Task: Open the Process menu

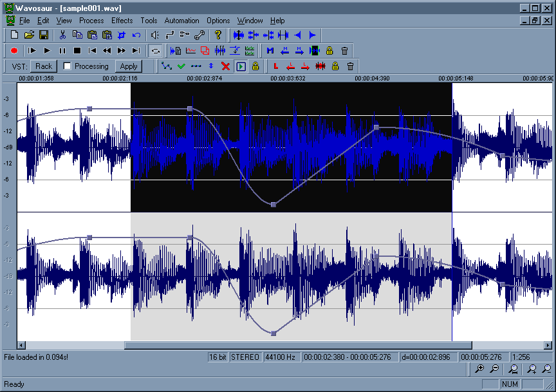Action: [x=91, y=21]
